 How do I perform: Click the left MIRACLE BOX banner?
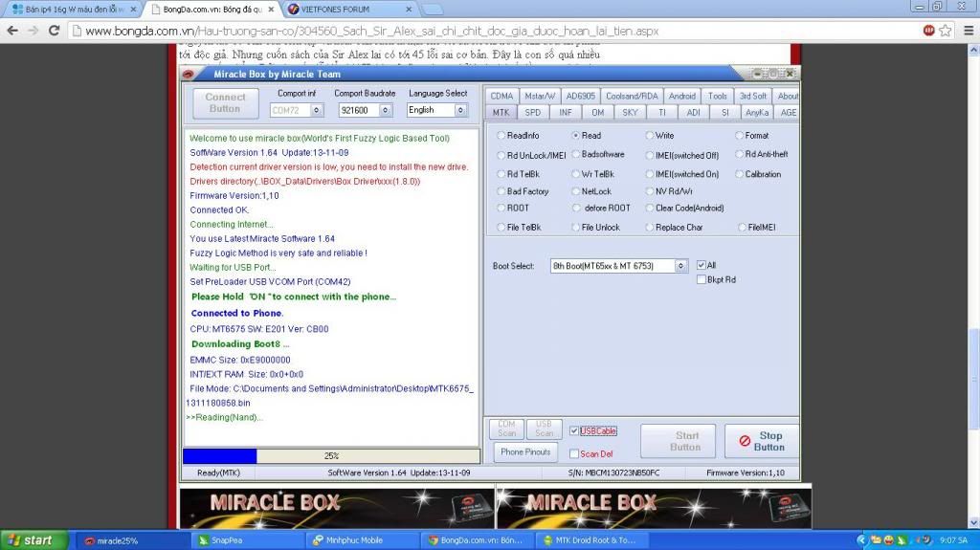[x=338, y=508]
